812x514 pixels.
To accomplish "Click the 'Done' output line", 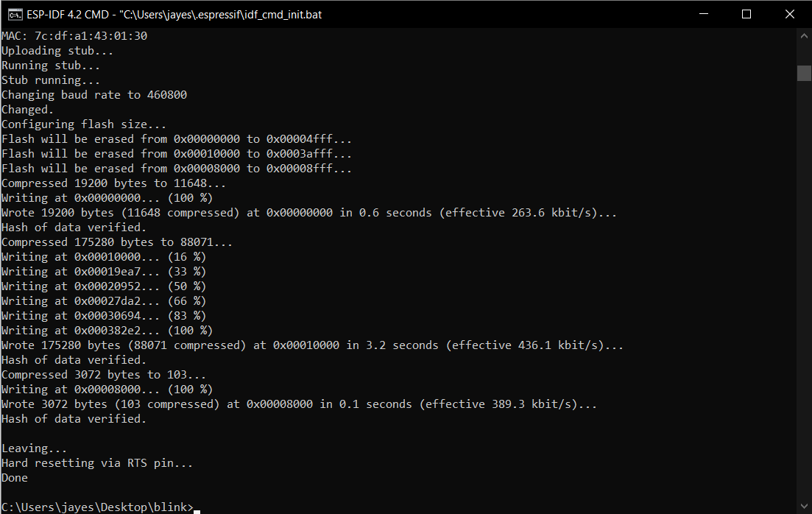I will (x=15, y=478).
